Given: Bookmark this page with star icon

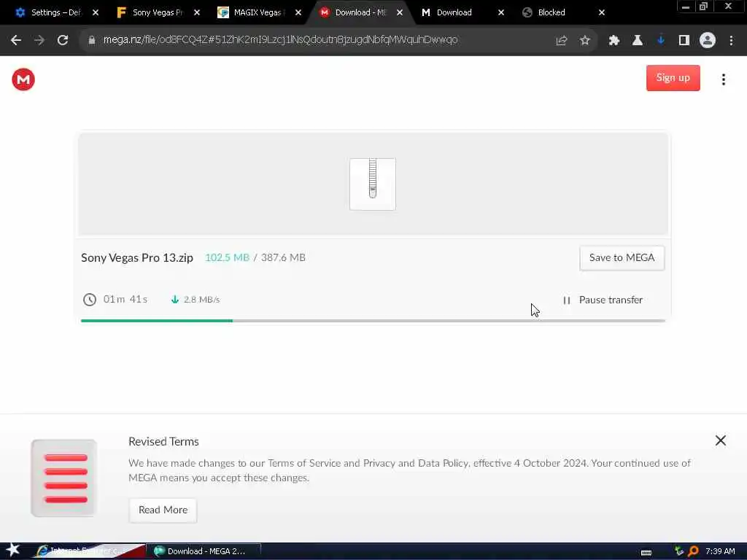Looking at the screenshot, I should pos(585,41).
